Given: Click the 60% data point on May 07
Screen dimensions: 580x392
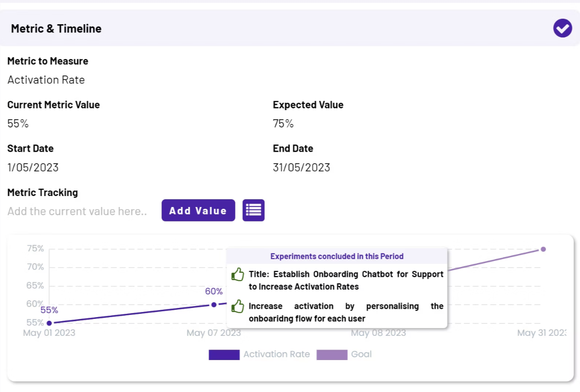Looking at the screenshot, I should 214,305.
